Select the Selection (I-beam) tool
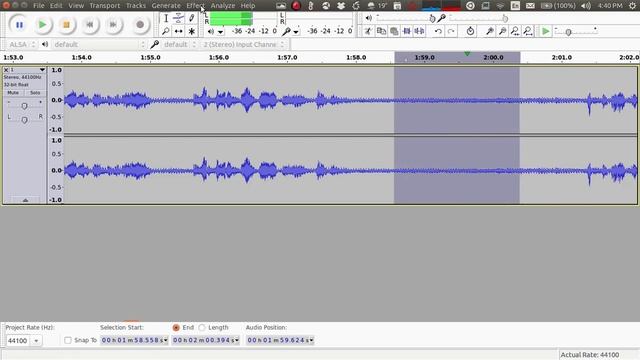 point(166,18)
